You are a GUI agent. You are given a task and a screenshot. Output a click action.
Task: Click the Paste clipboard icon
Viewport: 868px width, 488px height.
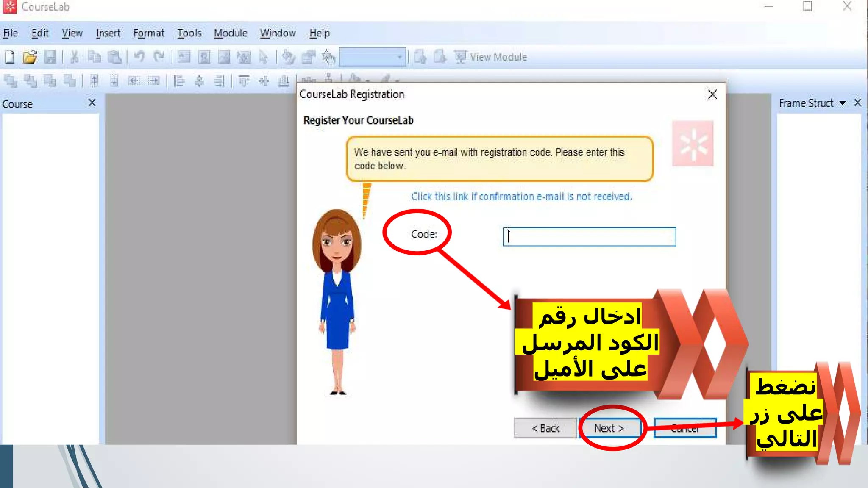point(114,57)
